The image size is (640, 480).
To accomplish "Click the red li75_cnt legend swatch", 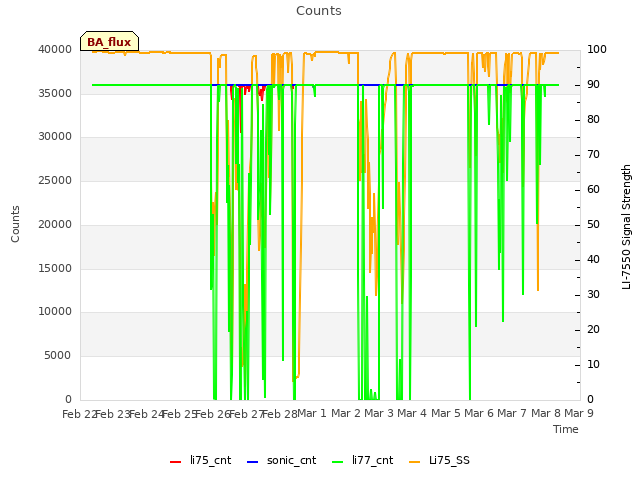I will (x=176, y=462).
